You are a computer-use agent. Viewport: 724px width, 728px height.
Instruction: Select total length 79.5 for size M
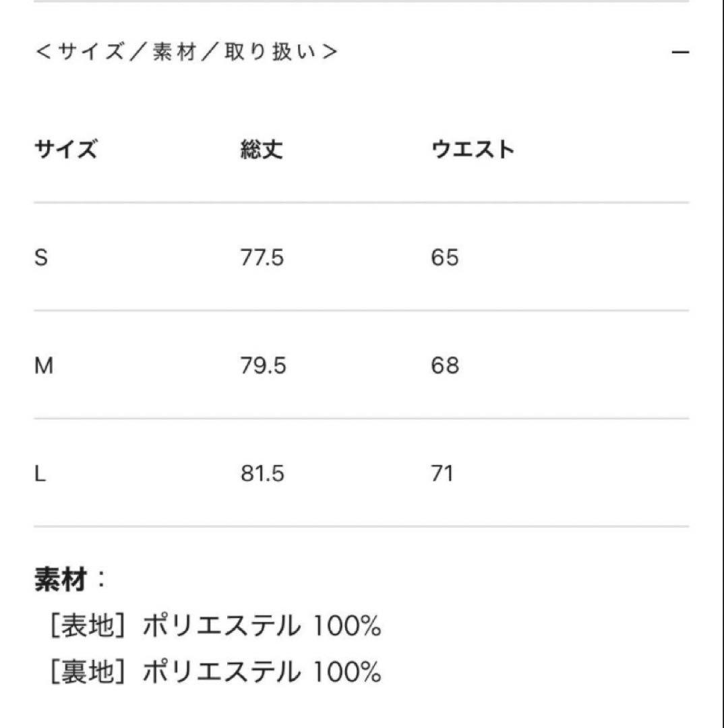pos(262,366)
